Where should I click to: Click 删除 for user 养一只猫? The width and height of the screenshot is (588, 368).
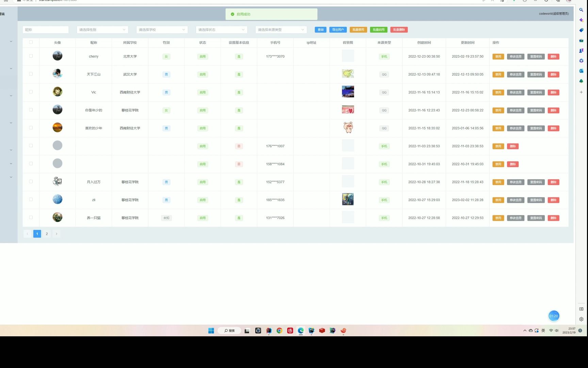tap(554, 218)
